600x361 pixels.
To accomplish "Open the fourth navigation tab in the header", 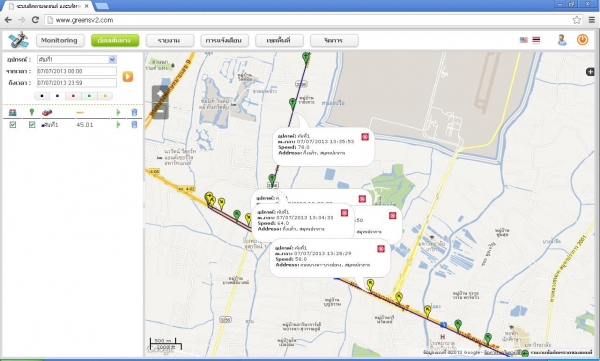I will tap(225, 40).
